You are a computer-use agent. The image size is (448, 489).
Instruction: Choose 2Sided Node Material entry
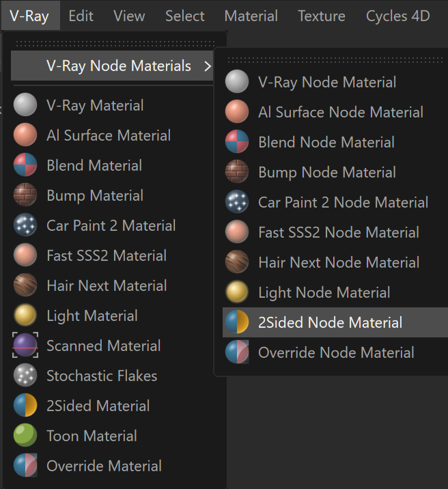tap(335, 322)
